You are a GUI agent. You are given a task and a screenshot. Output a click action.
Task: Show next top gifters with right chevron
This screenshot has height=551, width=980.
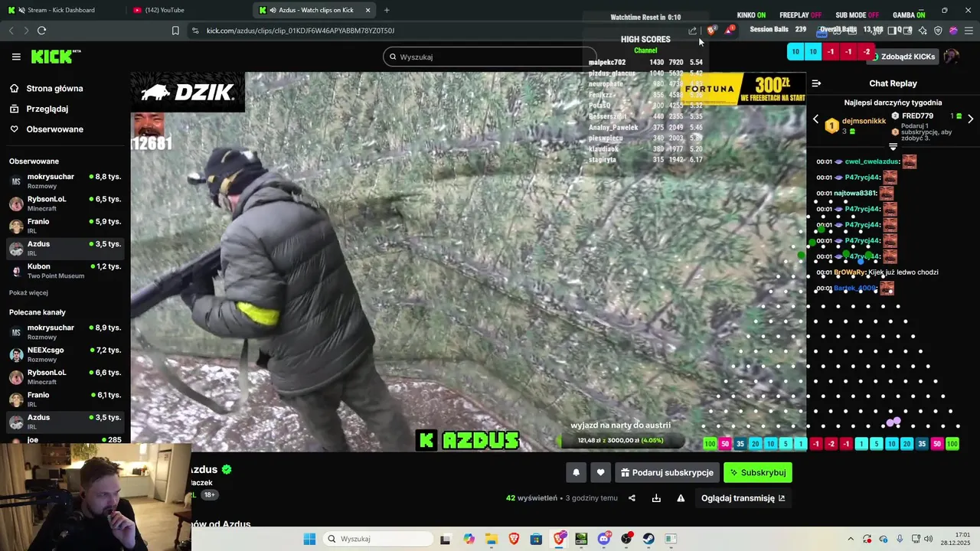tap(970, 119)
